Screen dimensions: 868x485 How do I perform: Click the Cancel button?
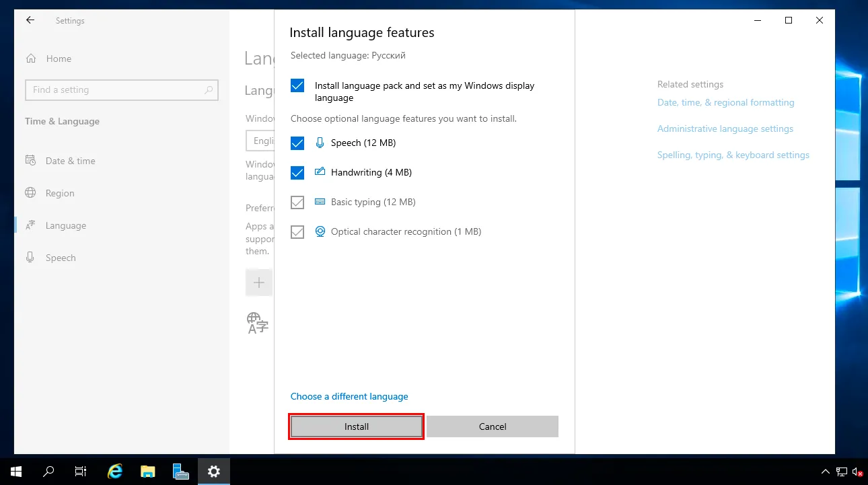(x=493, y=426)
